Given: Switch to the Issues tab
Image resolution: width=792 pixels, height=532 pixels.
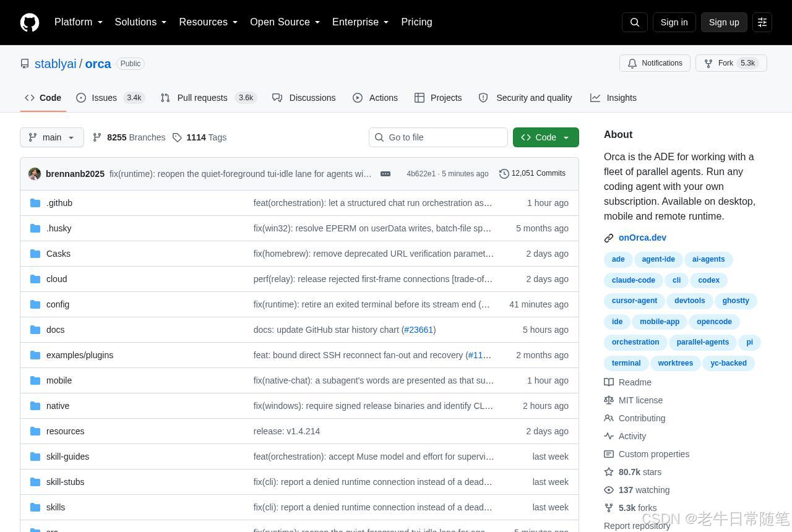Looking at the screenshot, I should pos(110,98).
